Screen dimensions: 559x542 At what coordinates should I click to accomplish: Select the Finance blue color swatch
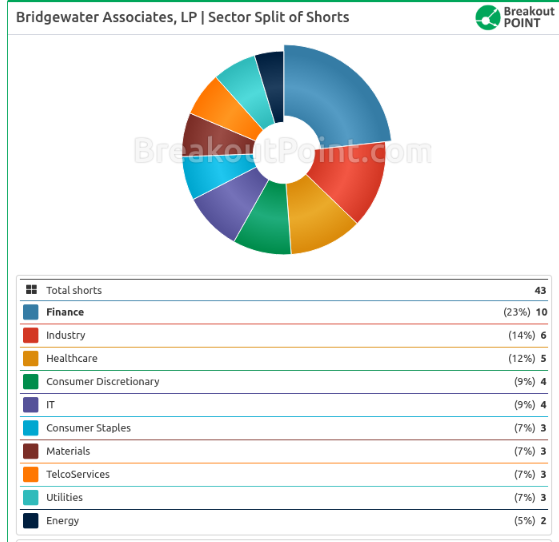point(31,312)
